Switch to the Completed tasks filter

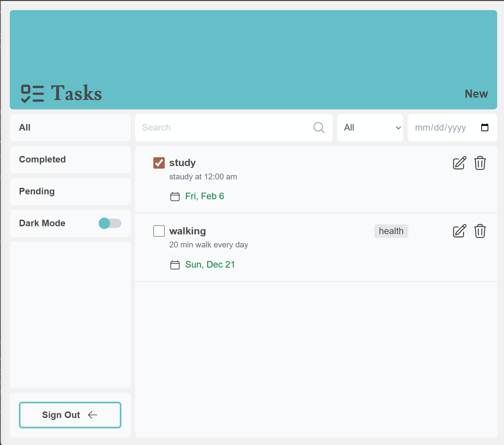click(x=70, y=160)
